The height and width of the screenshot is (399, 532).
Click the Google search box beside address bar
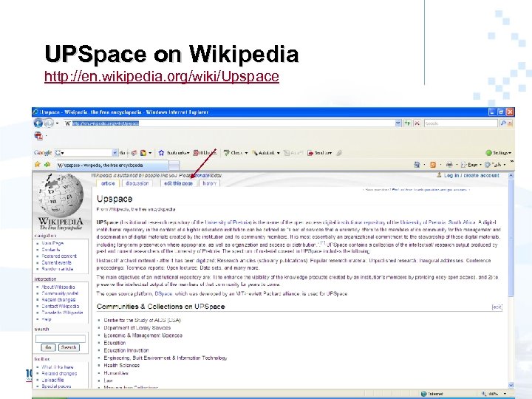pos(461,123)
